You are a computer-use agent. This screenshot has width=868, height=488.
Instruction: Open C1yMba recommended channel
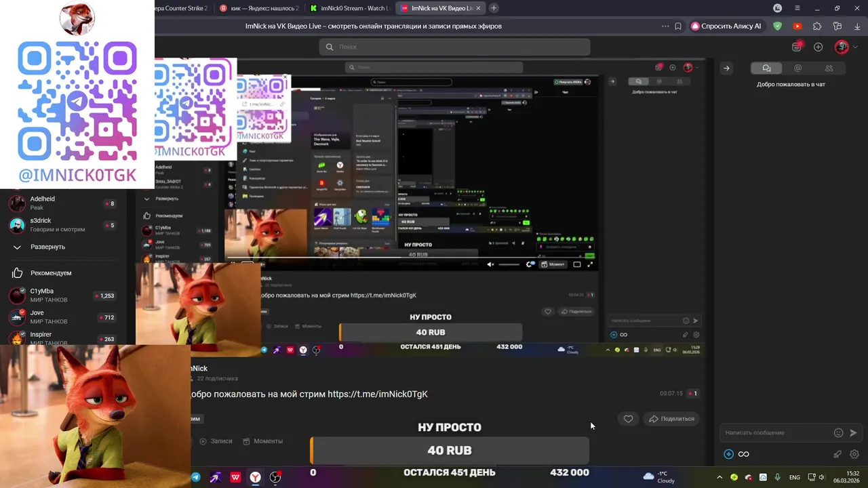pos(62,295)
